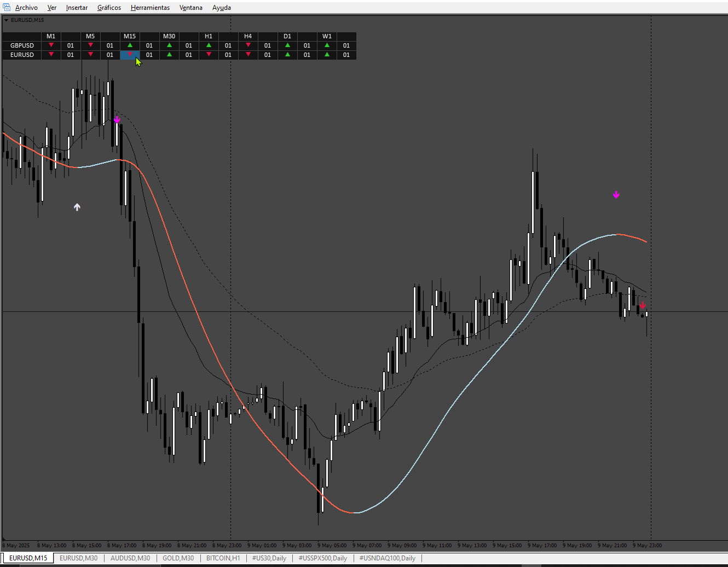The width and height of the screenshot is (728, 567).
Task: Click the 01 value in GBPUSD H4
Action: (268, 45)
